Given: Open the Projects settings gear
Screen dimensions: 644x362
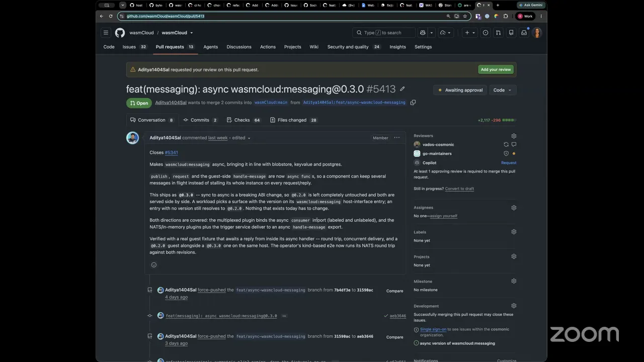Looking at the screenshot, I should click(514, 257).
